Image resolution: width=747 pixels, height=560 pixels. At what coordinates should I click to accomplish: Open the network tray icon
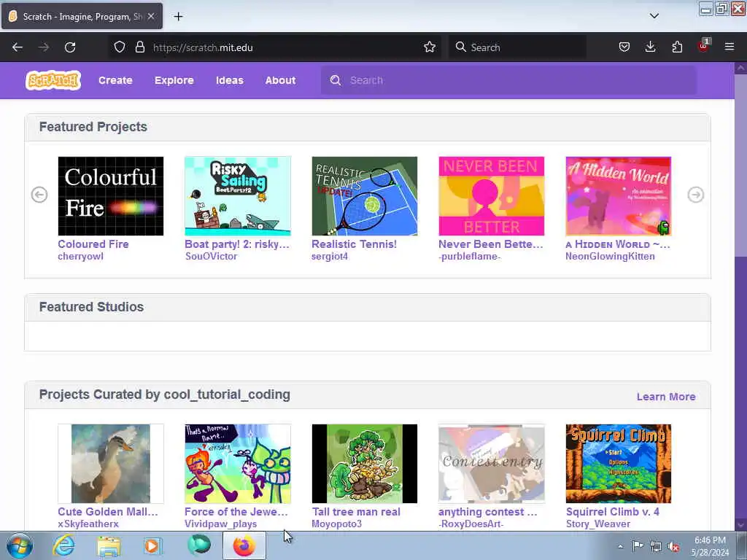pyautogui.click(x=656, y=547)
